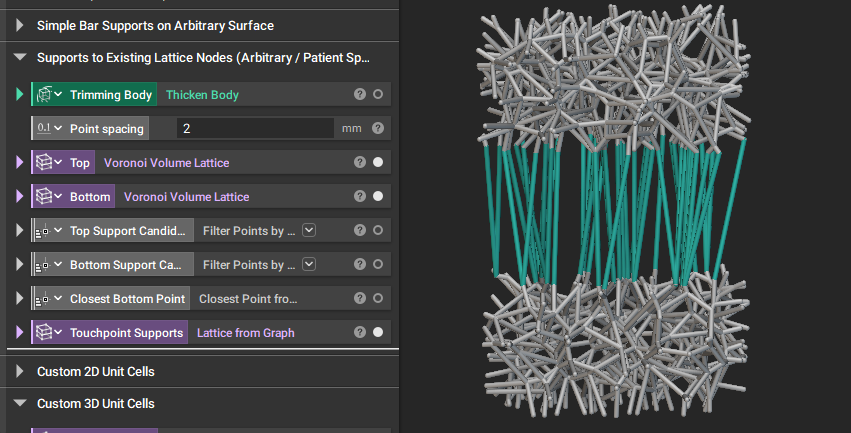The width and height of the screenshot is (851, 433).
Task: Click the Thicken Body block label
Action: [x=202, y=94]
